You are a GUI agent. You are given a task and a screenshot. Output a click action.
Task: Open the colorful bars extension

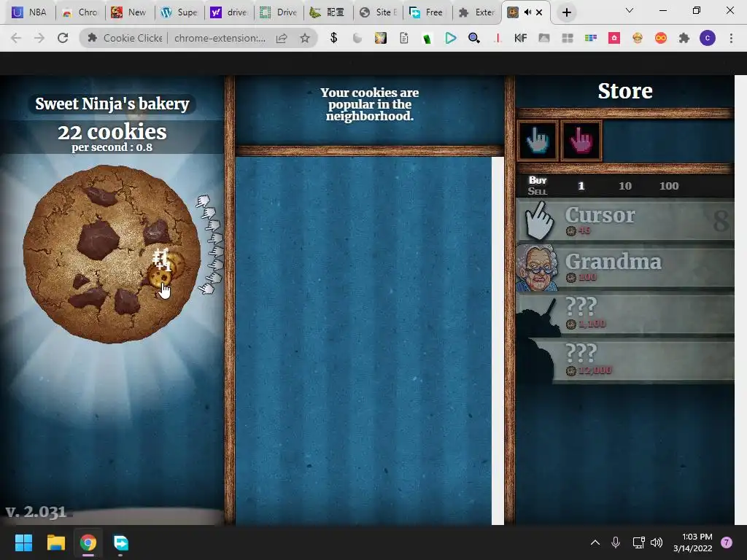coord(591,38)
